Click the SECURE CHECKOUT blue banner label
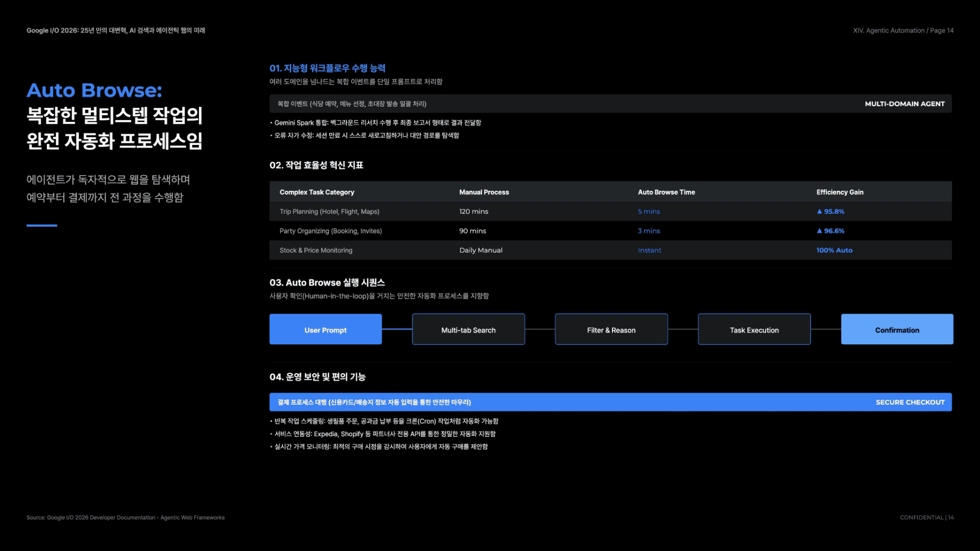Image resolution: width=980 pixels, height=551 pixels. (x=910, y=403)
